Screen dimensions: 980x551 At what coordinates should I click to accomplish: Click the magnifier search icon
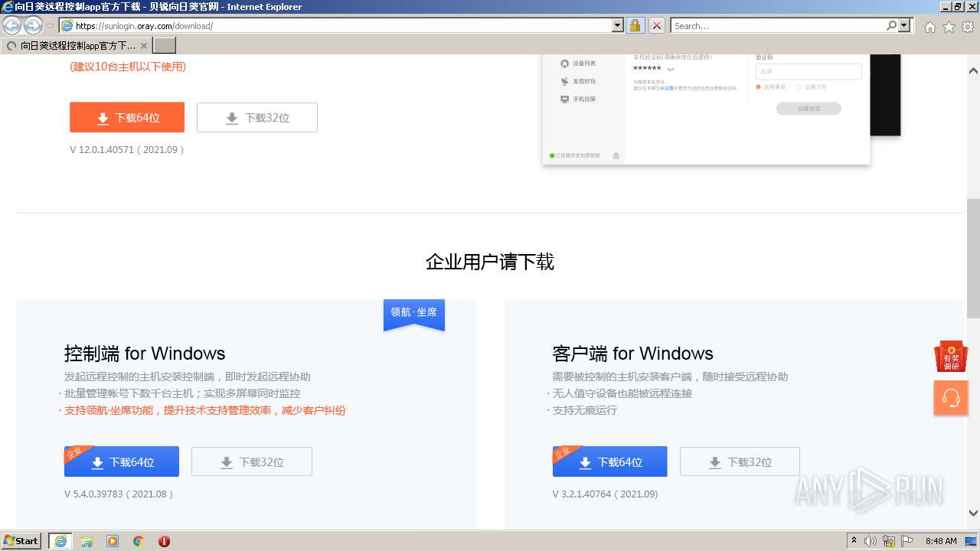coord(891,25)
